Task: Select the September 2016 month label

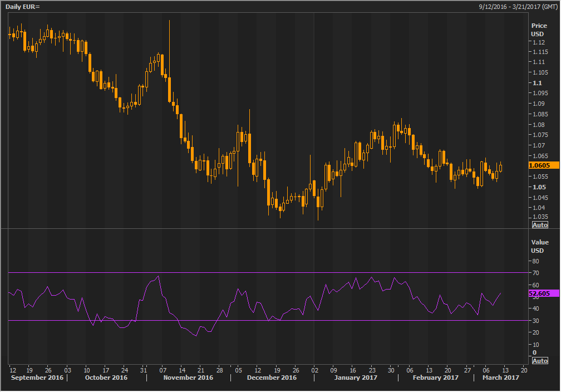Action: coord(36,378)
